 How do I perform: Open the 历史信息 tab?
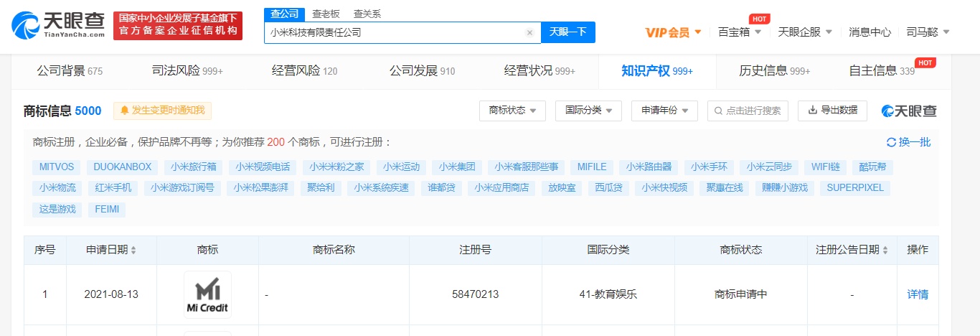(x=775, y=70)
